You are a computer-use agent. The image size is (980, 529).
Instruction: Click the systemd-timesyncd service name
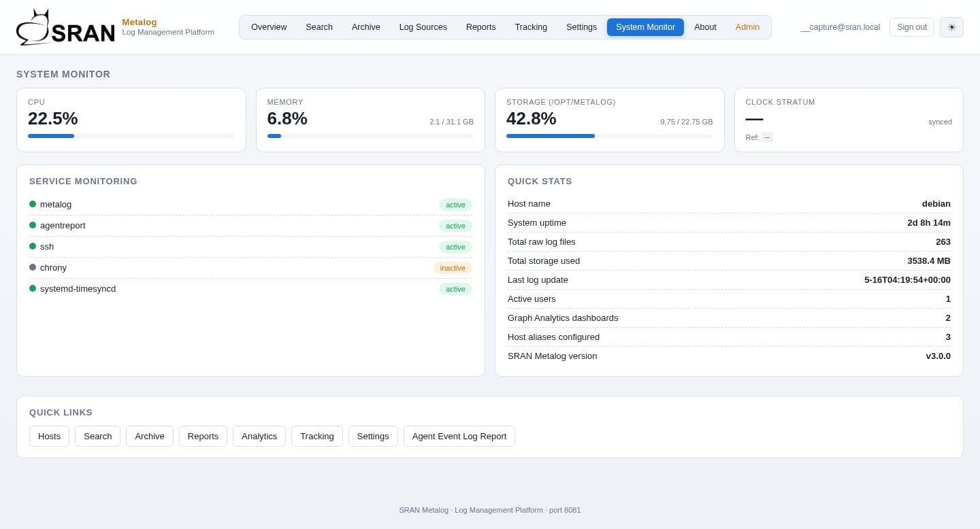pyautogui.click(x=78, y=288)
